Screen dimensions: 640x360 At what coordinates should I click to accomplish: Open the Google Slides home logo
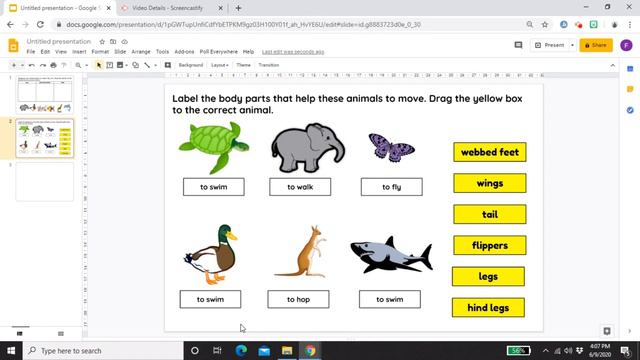(x=13, y=45)
